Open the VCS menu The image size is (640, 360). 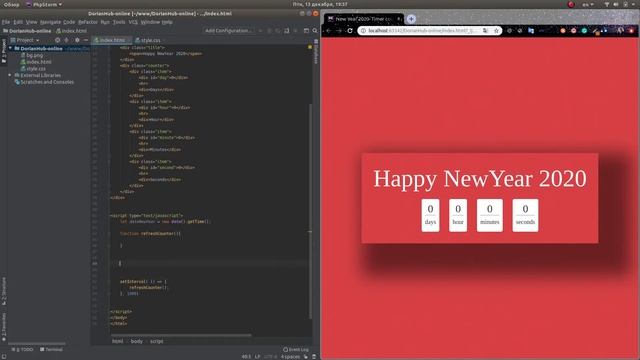coord(133,22)
